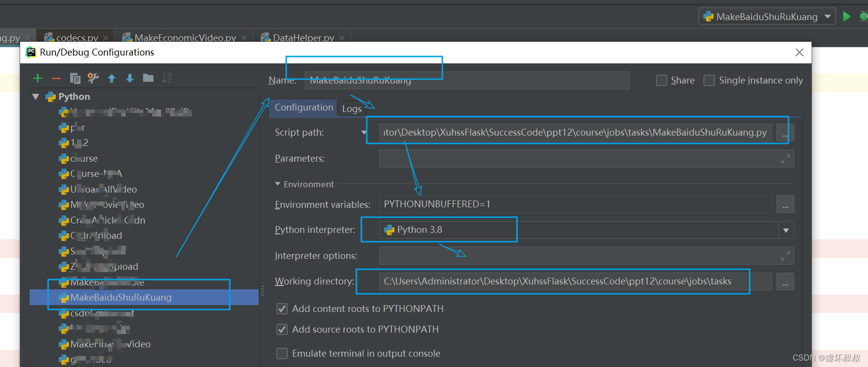Switch to the Logs tab

tap(352, 109)
